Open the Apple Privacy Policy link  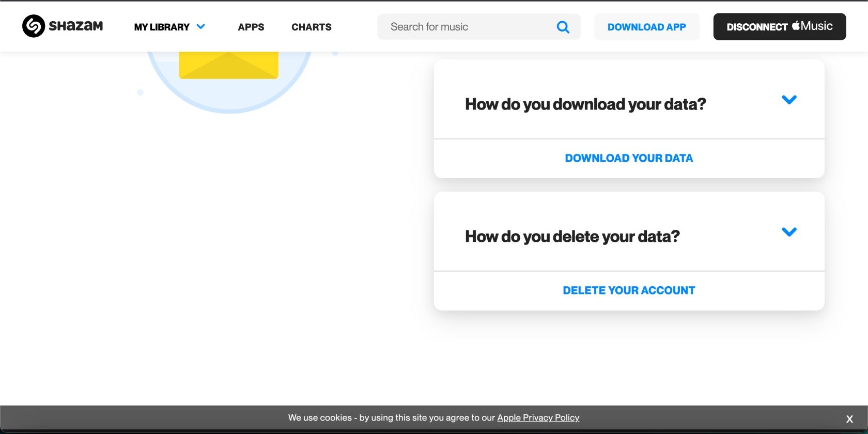click(538, 417)
